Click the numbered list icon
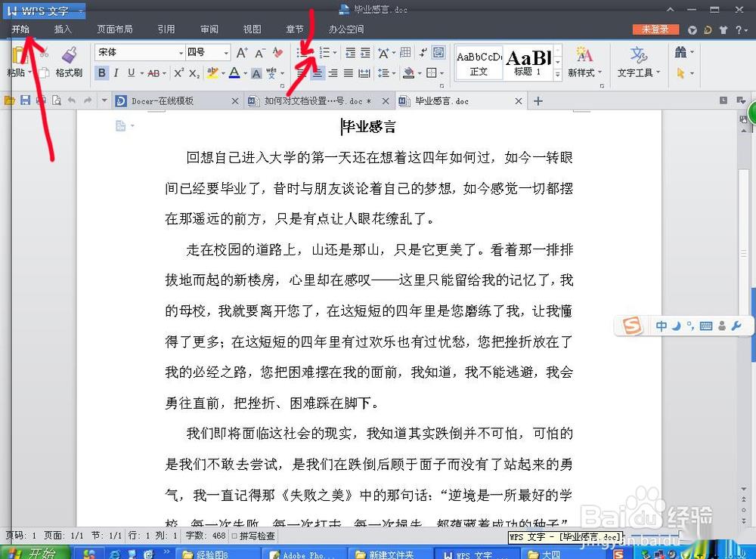The width and height of the screenshot is (756, 559). coord(325,53)
